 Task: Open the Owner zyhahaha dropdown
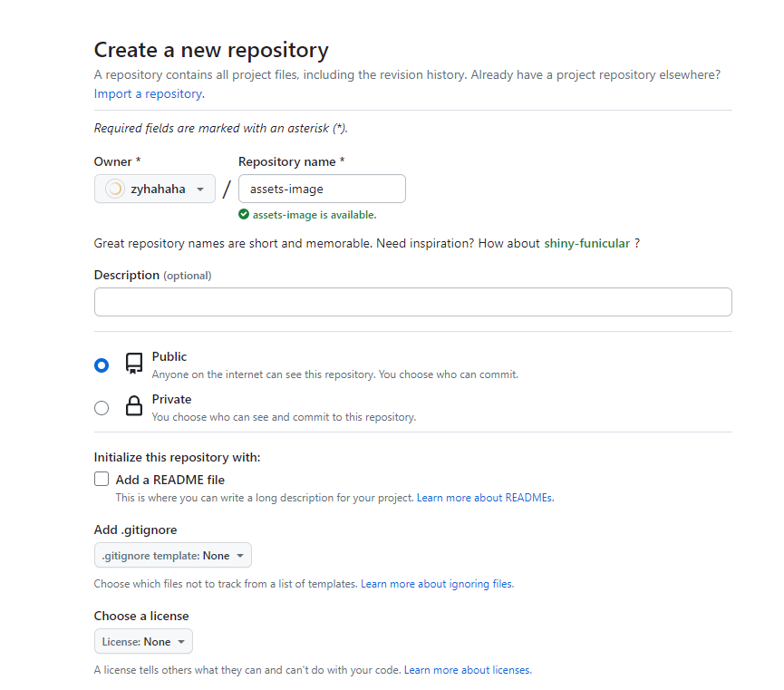154,189
